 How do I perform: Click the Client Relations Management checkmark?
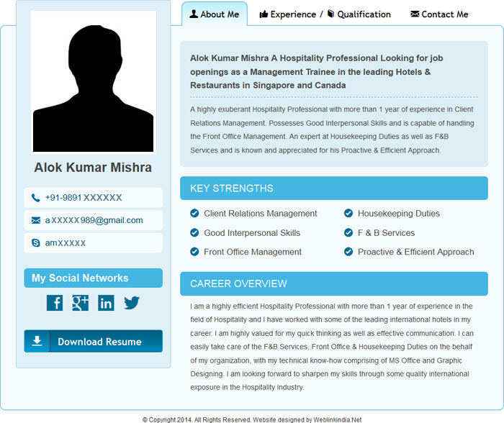pos(194,214)
